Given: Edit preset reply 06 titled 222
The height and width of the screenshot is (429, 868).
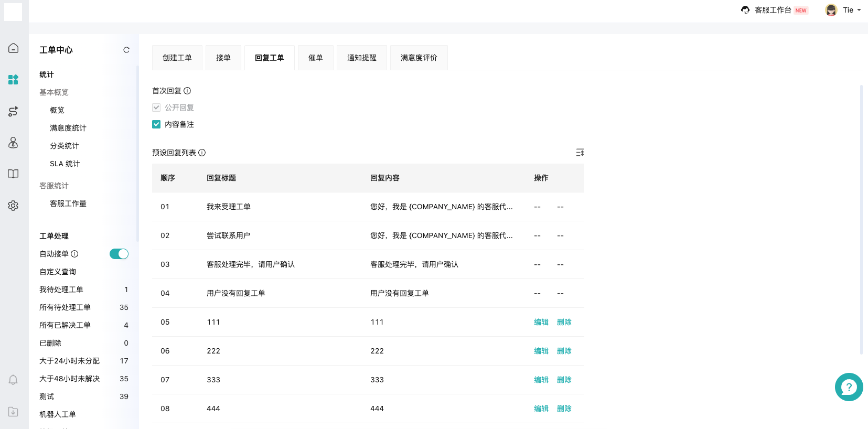Looking at the screenshot, I should pos(541,351).
